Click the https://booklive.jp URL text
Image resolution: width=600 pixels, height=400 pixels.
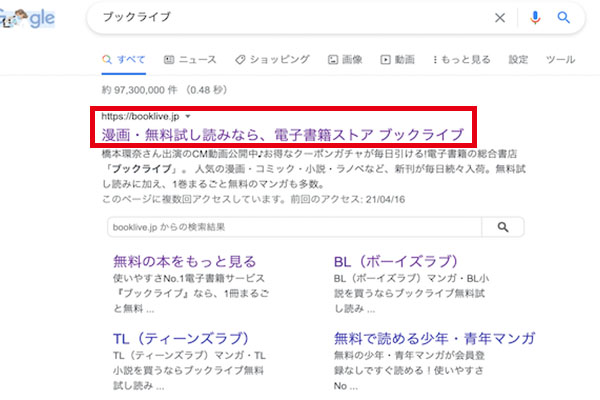[140, 116]
